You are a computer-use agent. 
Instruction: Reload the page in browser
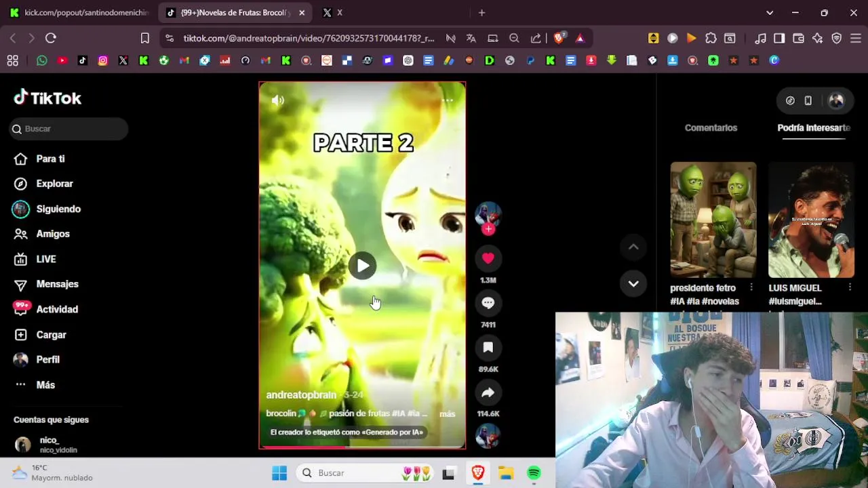point(51,38)
